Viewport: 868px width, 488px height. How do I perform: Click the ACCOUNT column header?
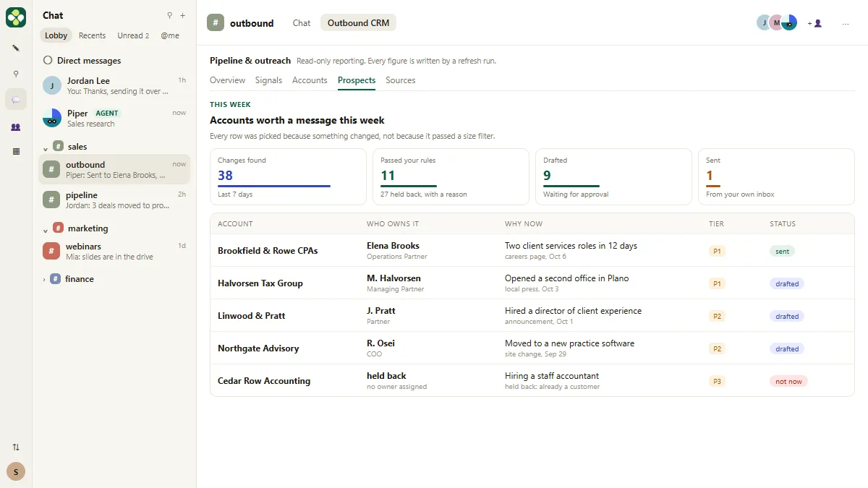point(235,224)
